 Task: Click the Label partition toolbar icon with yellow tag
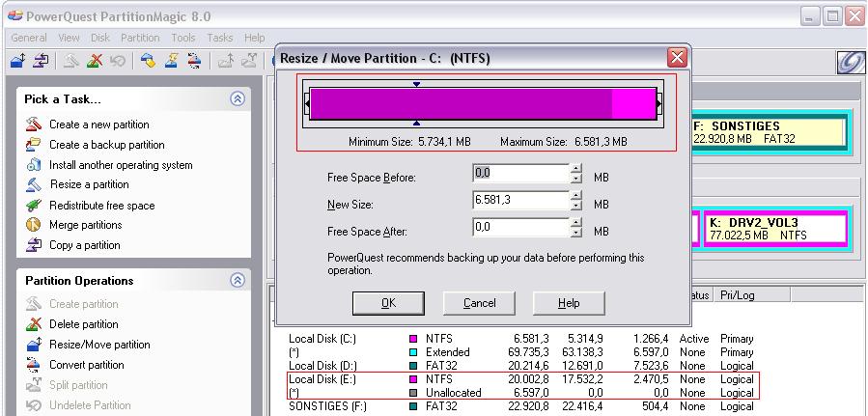point(148,60)
